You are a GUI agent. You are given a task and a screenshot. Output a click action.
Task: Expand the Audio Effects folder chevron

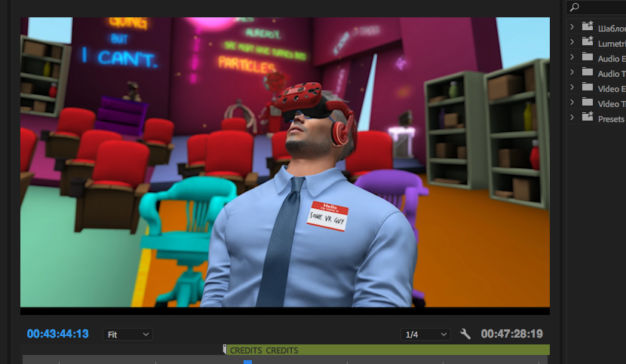(572, 57)
